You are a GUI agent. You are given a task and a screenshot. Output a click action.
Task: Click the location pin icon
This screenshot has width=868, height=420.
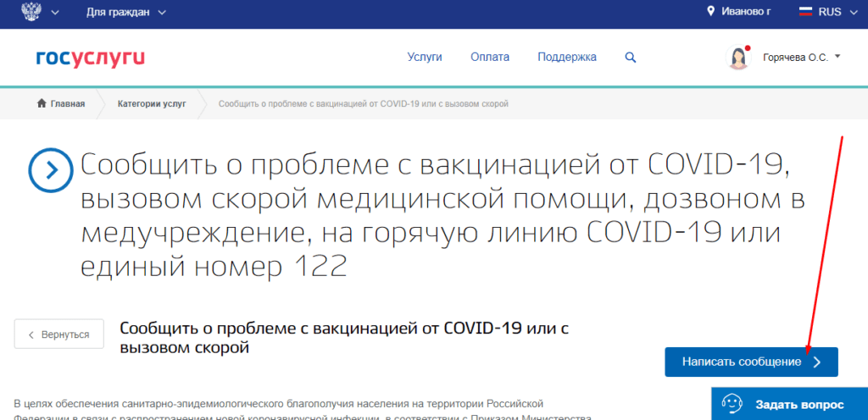click(x=711, y=12)
